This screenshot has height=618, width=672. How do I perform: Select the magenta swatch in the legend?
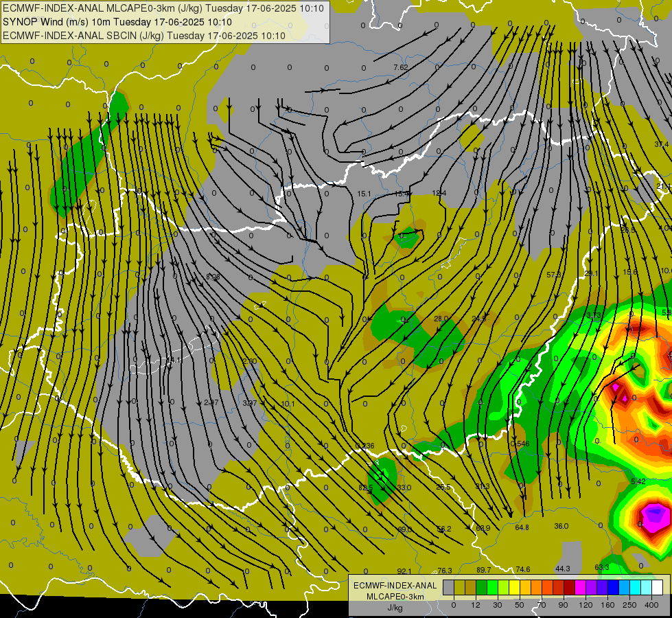point(580,587)
